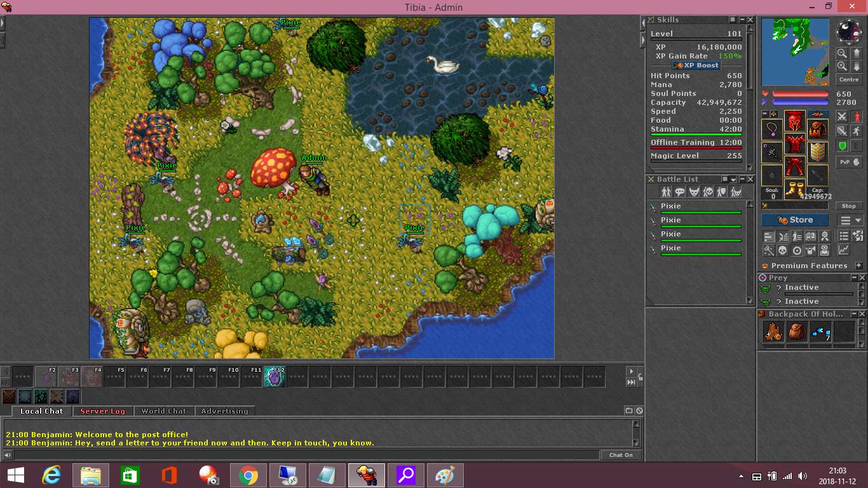Activate the F12 action bar slot
Image resolution: width=868 pixels, height=488 pixels.
coord(275,377)
